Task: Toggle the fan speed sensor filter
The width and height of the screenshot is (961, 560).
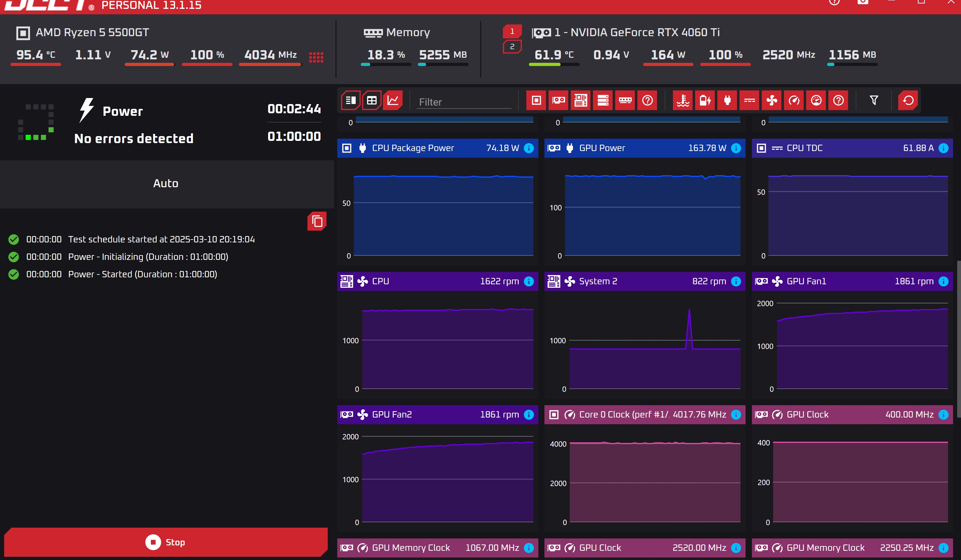Action: point(772,100)
